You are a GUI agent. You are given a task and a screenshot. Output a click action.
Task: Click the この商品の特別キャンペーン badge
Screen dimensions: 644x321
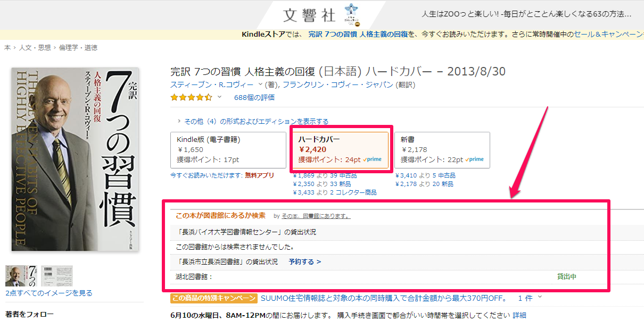[214, 298]
